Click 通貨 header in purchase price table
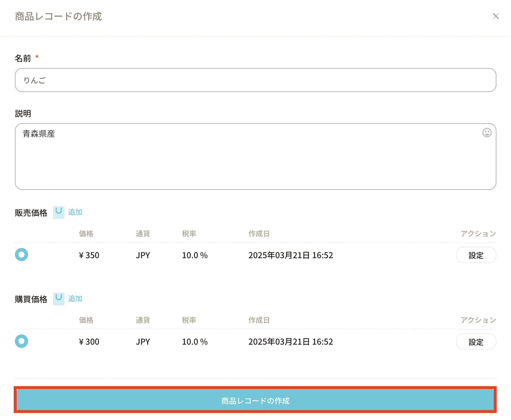The image size is (511, 420). (143, 320)
